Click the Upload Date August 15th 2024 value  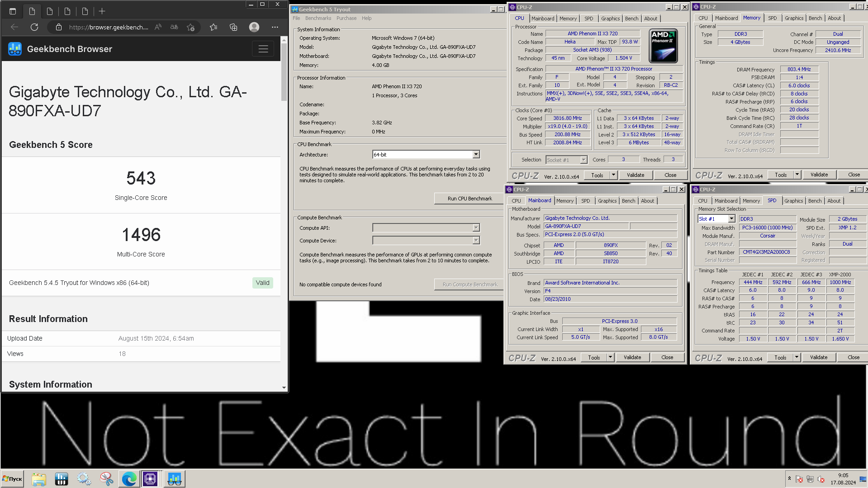tap(156, 338)
